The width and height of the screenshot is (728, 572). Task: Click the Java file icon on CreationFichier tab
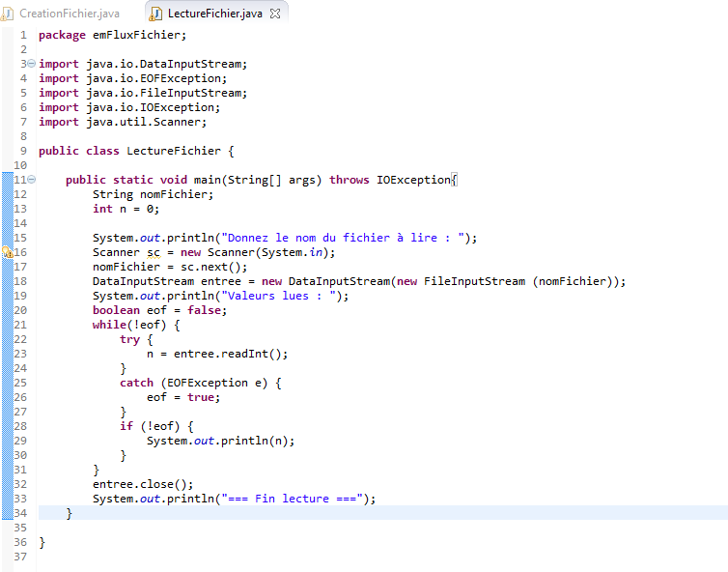click(10, 14)
